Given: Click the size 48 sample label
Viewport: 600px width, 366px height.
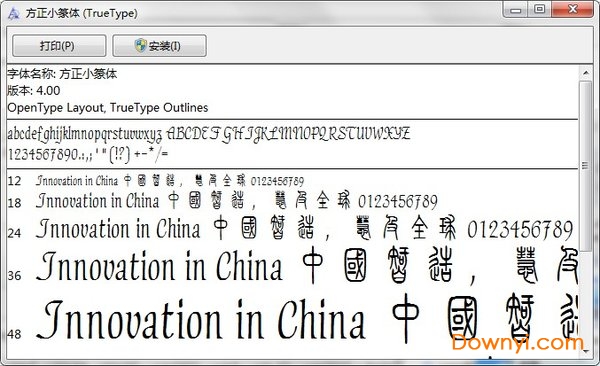Looking at the screenshot, I should click(x=14, y=334).
